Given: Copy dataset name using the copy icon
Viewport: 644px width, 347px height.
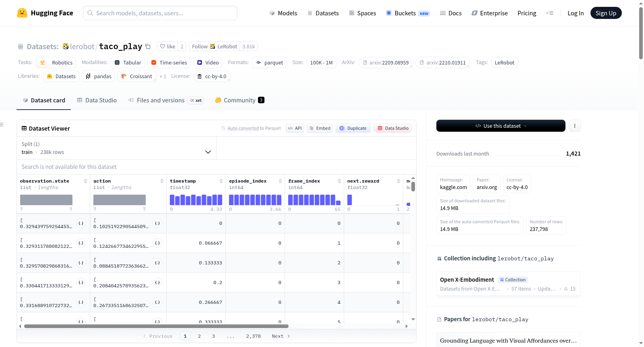Looking at the screenshot, I should tap(148, 46).
